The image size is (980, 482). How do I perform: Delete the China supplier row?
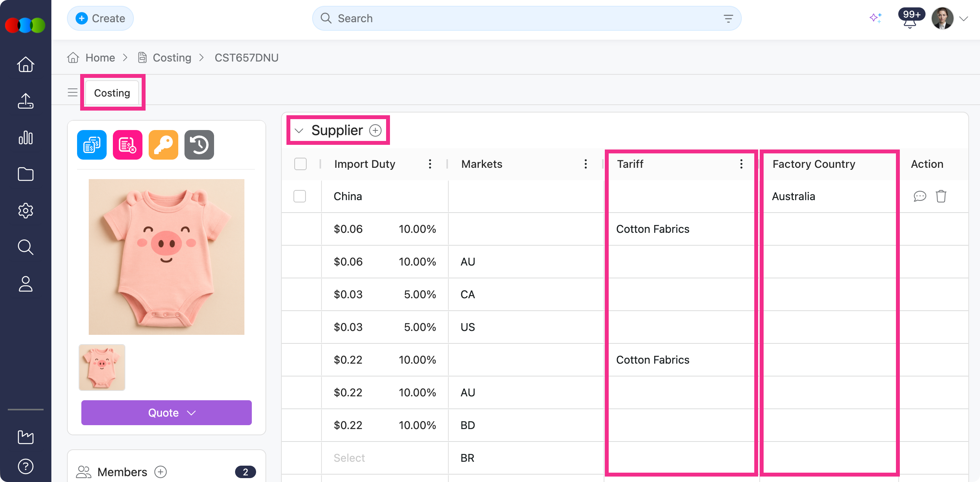click(x=941, y=196)
